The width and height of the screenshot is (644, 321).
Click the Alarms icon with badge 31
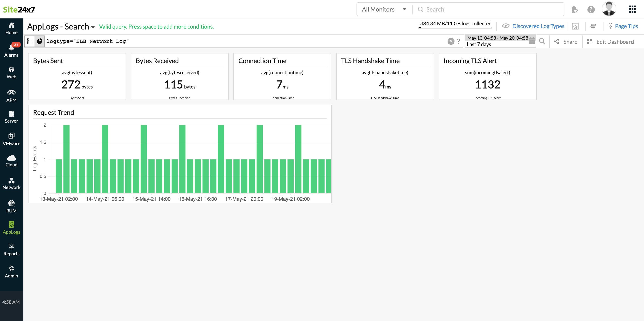[x=11, y=48]
